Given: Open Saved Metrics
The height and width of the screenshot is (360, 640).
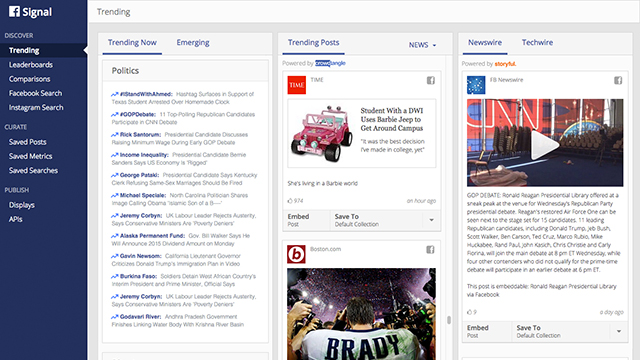Looking at the screenshot, I should click(x=30, y=156).
